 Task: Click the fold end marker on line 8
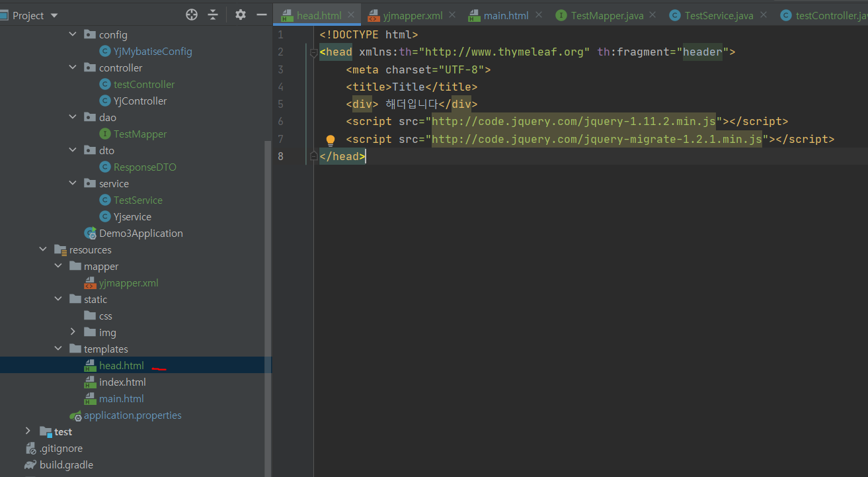point(313,156)
